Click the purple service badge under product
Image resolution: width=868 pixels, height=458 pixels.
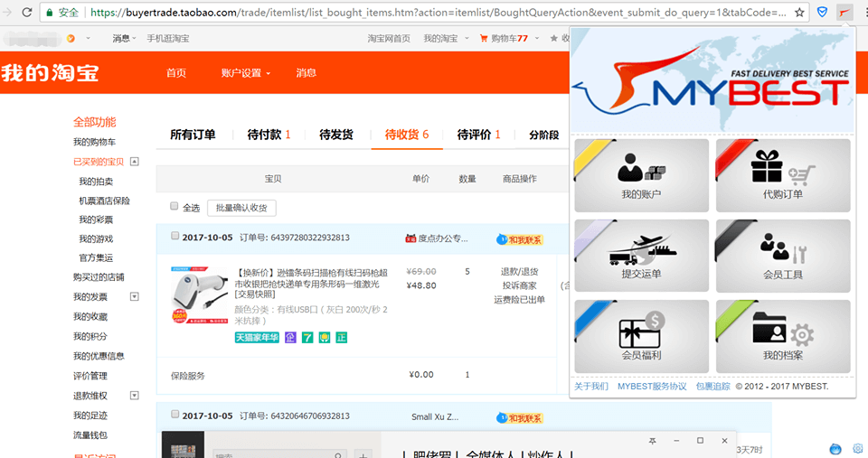tap(290, 338)
